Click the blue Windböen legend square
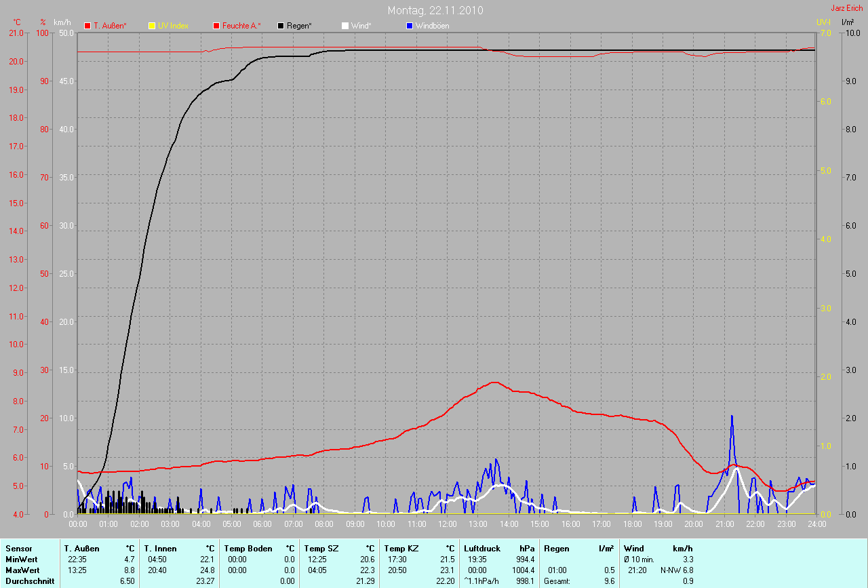This screenshot has height=588, width=868. point(409,26)
